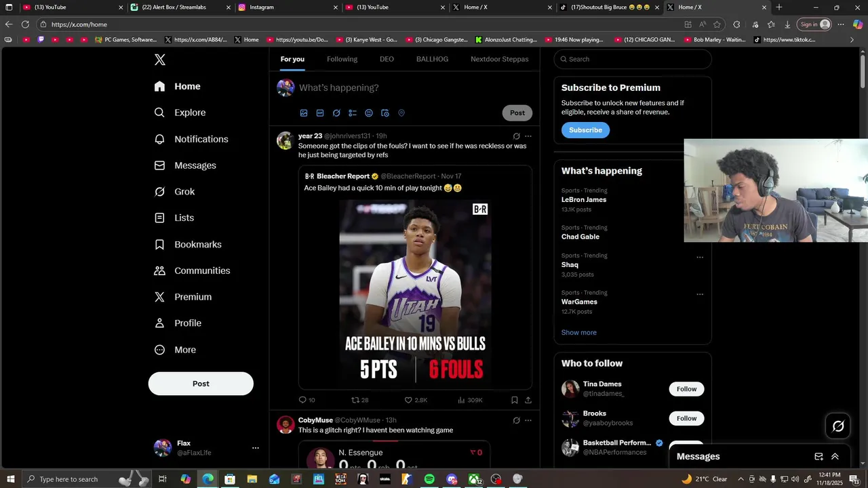Open Communities from the sidebar
Image resolution: width=868 pixels, height=488 pixels.
[192, 270]
